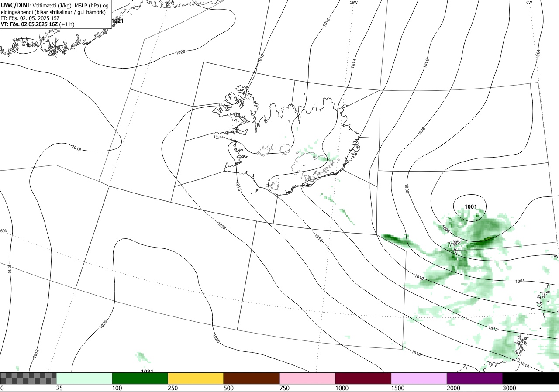The height and width of the screenshot is (392, 559).
Task: Select the lavender 1500–2000 legend swatch
Action: pos(419,378)
